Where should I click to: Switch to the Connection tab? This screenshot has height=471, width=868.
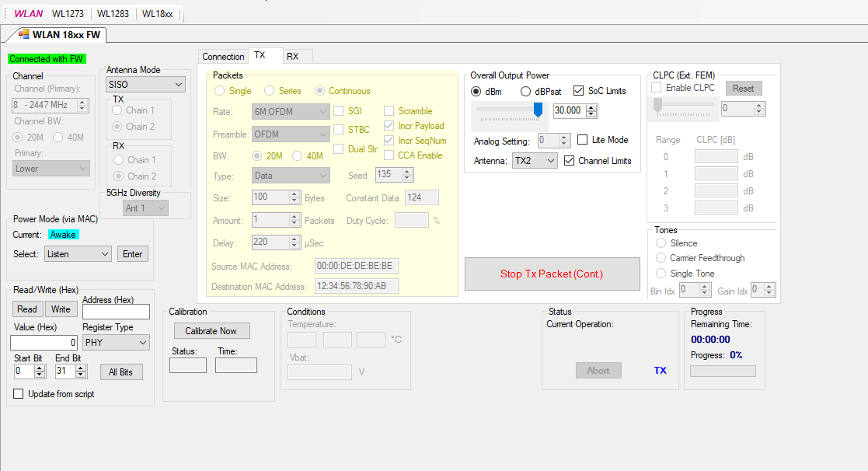click(x=223, y=57)
